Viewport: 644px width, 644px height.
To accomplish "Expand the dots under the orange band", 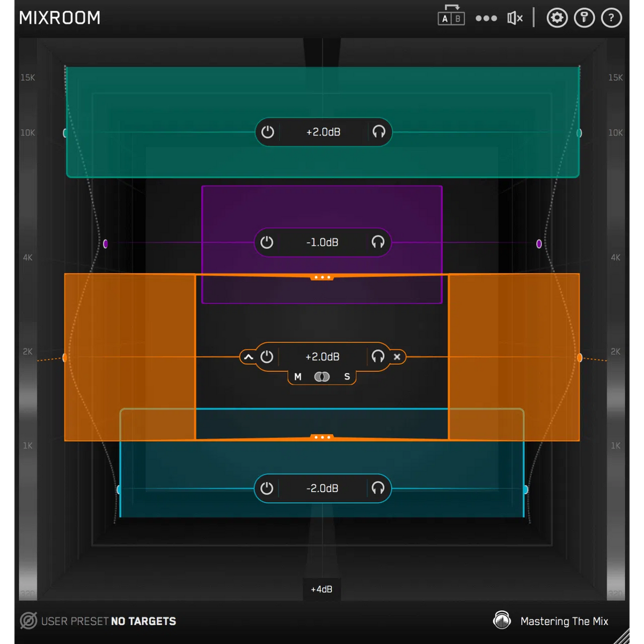I will (322, 437).
